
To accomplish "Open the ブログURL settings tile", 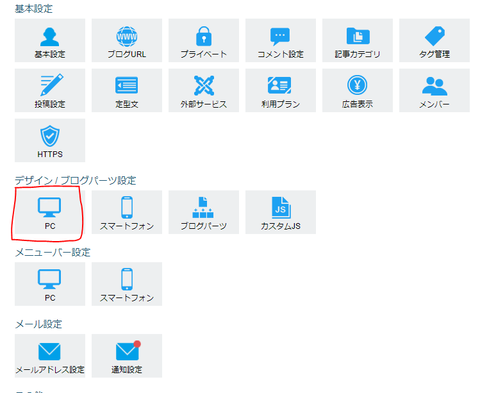I will (x=127, y=40).
